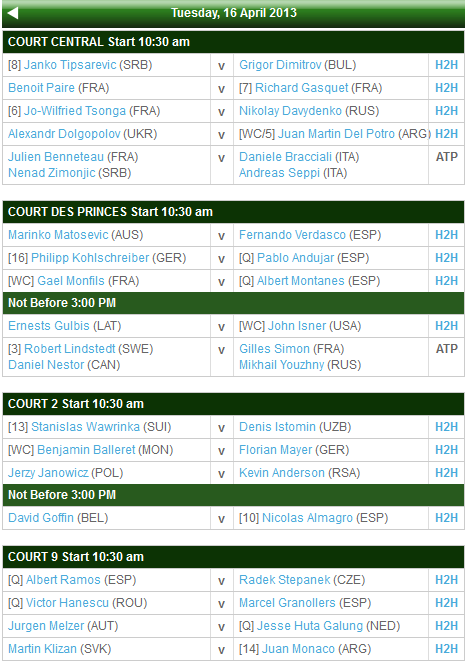Screen dimensions: 467x665
Task: Open Fernando Verdasco profile link
Action: click(293, 235)
